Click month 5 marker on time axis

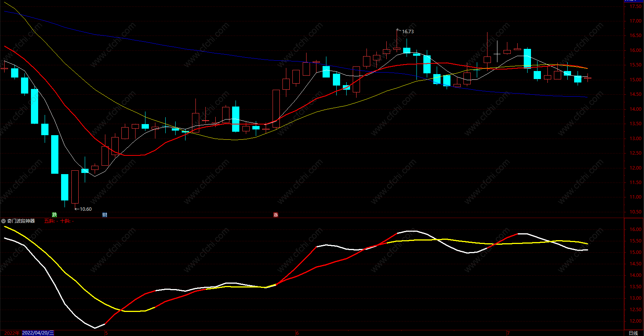(x=107, y=333)
